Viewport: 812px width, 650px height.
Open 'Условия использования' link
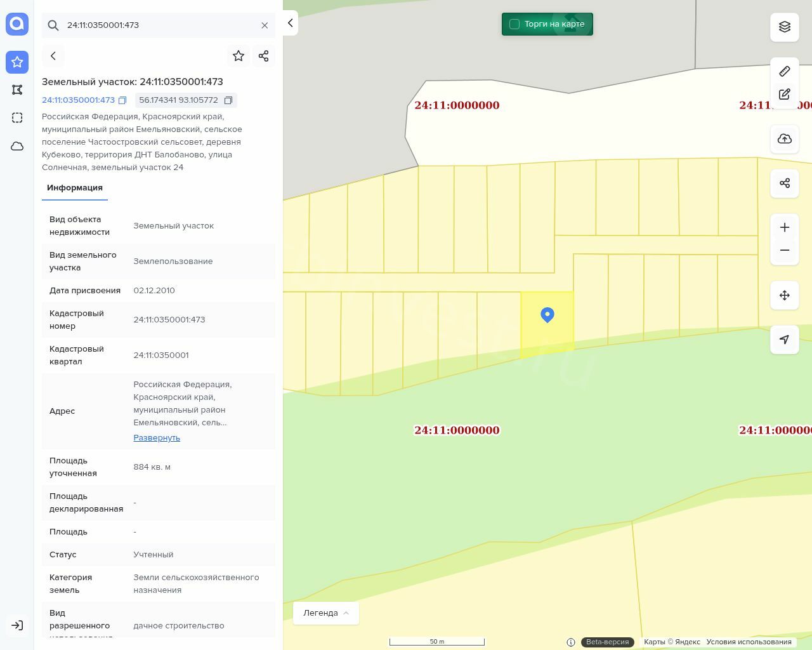coord(749,642)
